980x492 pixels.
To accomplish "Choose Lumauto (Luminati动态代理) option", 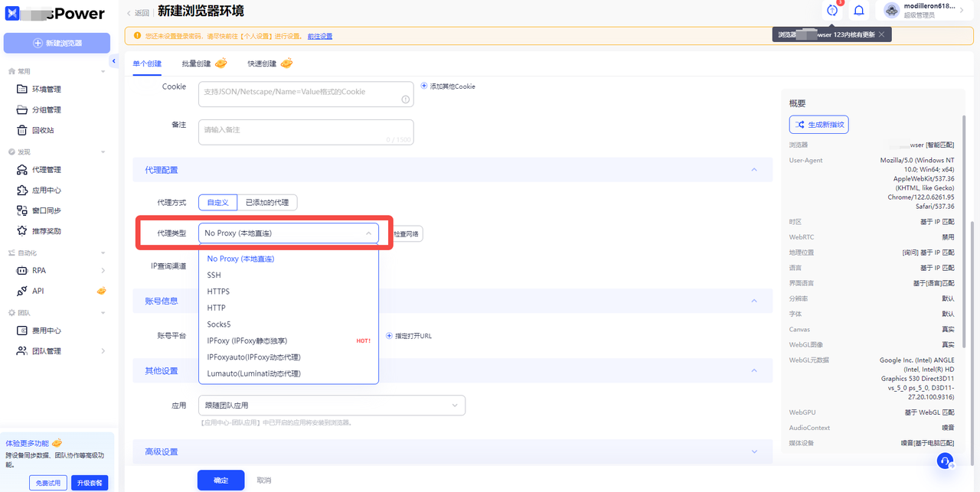I will (288, 373).
